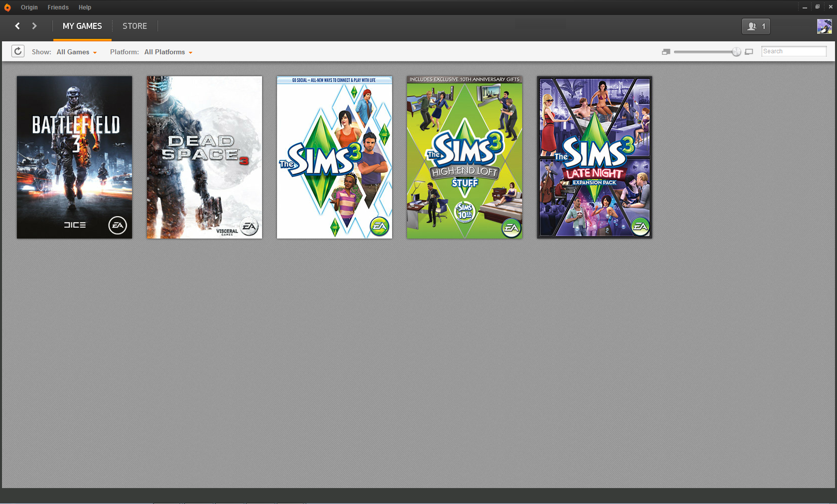
Task: Select the Battlefield 3 game cover
Action: click(x=75, y=157)
